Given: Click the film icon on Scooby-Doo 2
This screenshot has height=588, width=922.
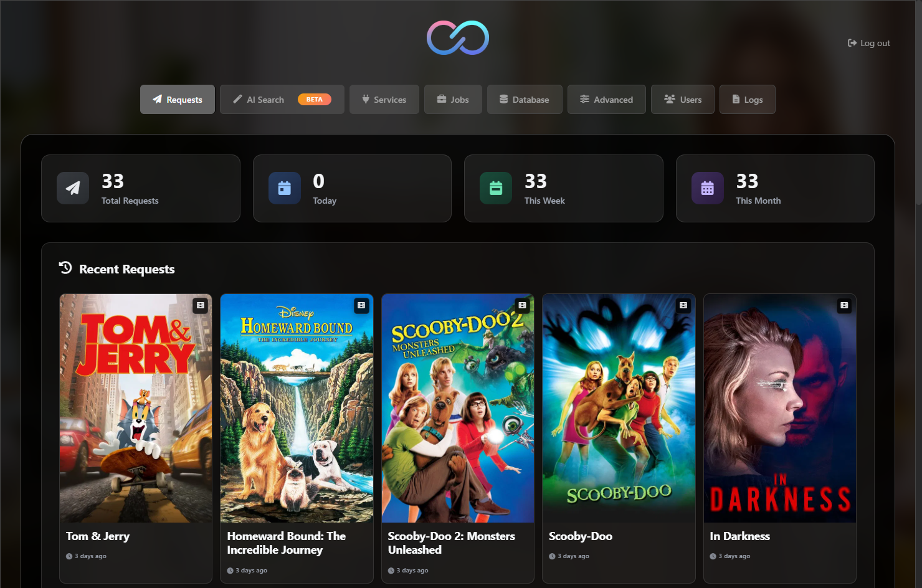Looking at the screenshot, I should pos(523,305).
